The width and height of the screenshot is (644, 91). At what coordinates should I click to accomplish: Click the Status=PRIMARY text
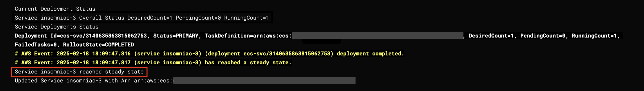tap(176, 36)
